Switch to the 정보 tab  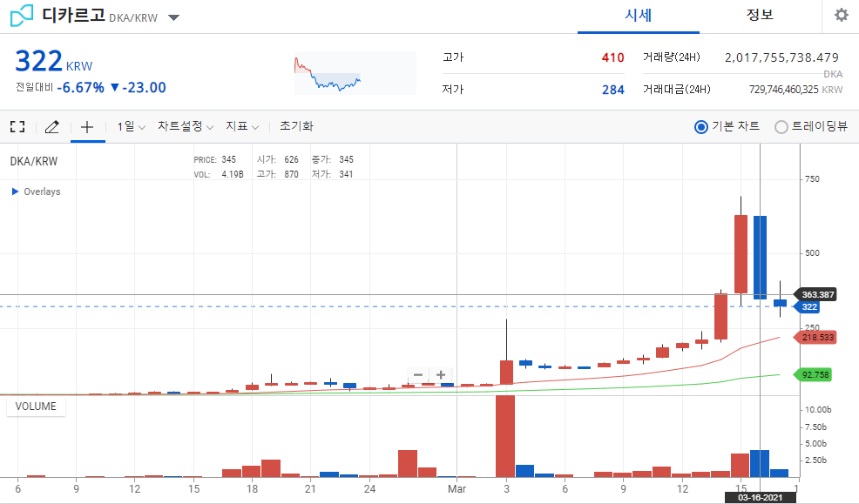click(760, 16)
